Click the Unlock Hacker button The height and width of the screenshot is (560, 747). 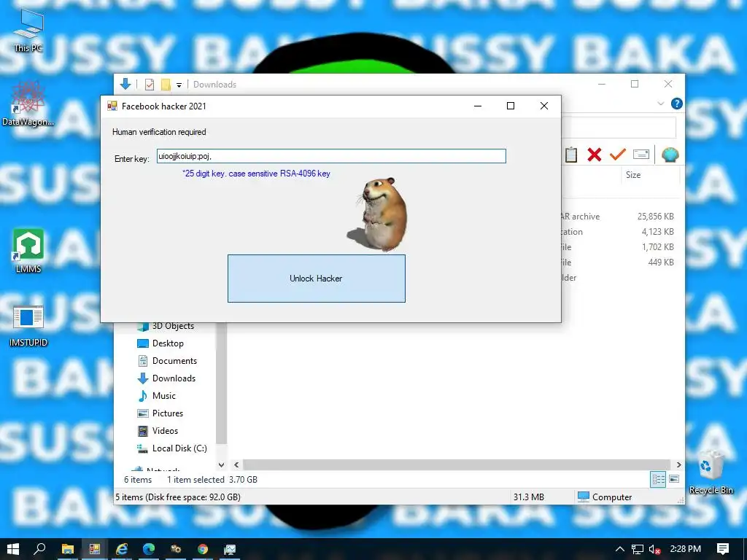pos(317,279)
